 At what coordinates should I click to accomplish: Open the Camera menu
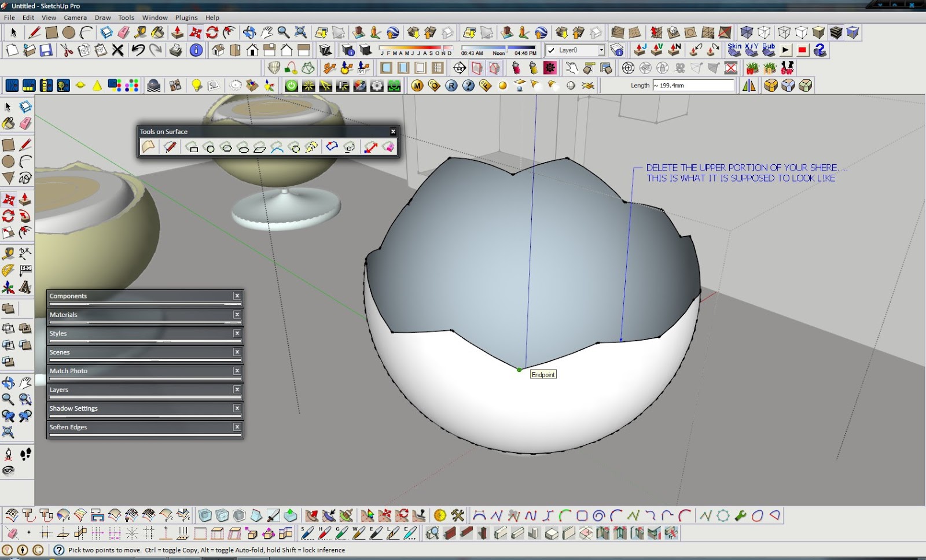click(x=74, y=17)
